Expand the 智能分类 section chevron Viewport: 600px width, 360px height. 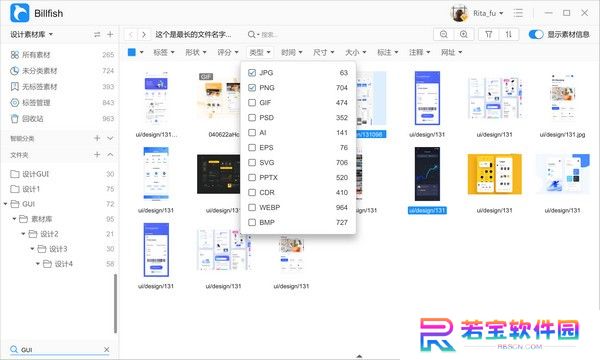(110, 138)
